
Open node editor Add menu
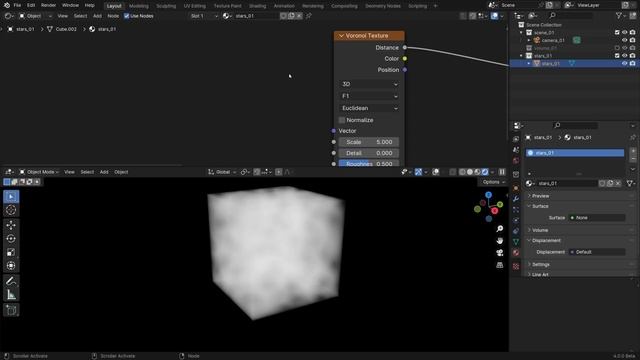point(97,16)
